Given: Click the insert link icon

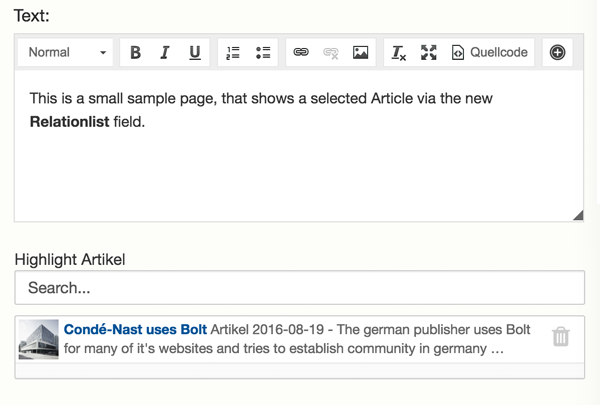Looking at the screenshot, I should pos(301,52).
